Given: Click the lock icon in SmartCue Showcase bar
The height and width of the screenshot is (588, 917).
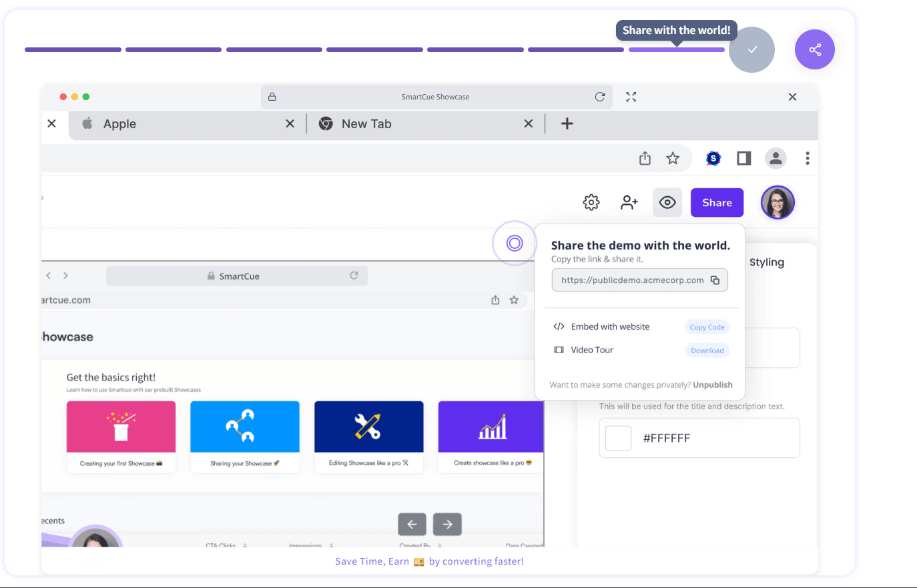Looking at the screenshot, I should (272, 97).
